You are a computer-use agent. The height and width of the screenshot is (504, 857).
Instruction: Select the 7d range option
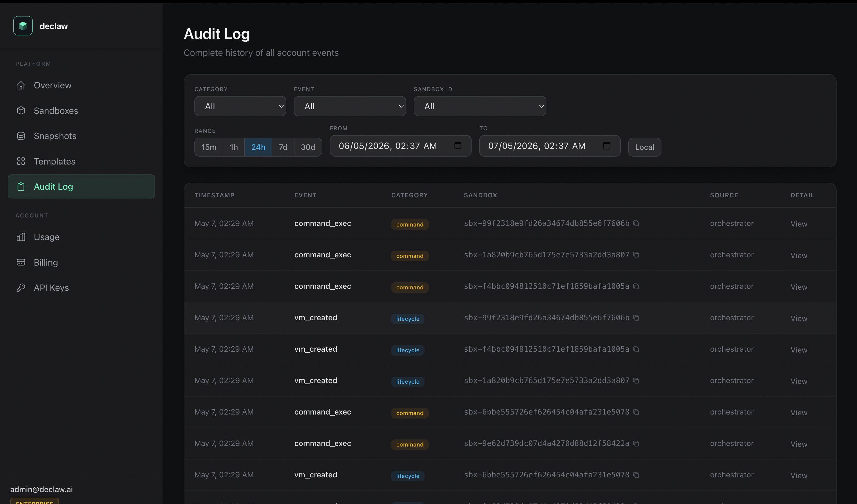283,147
